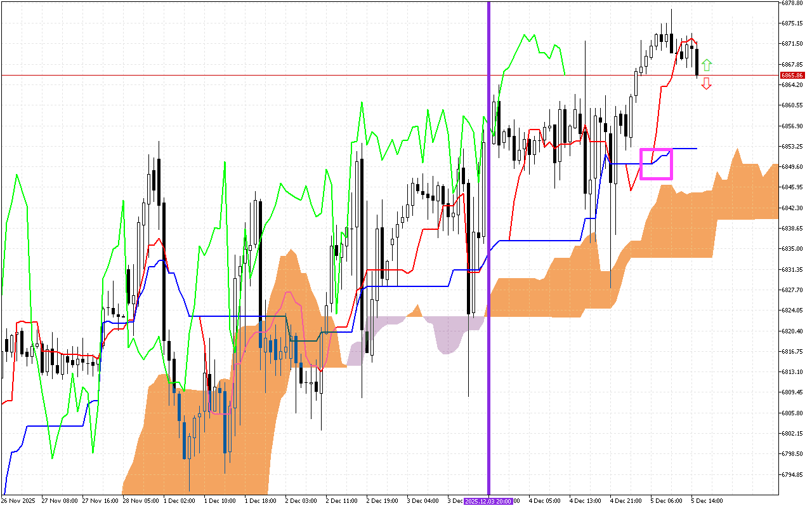
Task: Select the green up arrow buy signal
Action: tap(707, 65)
